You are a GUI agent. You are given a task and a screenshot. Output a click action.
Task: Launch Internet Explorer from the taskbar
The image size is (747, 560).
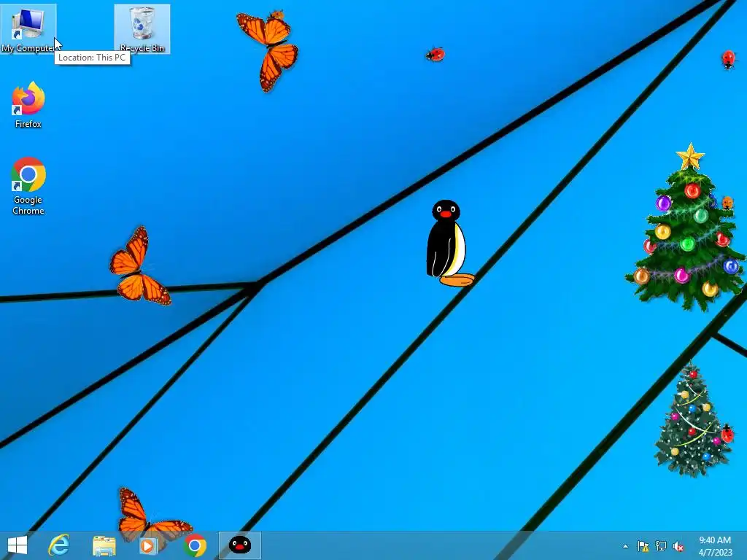tap(59, 545)
